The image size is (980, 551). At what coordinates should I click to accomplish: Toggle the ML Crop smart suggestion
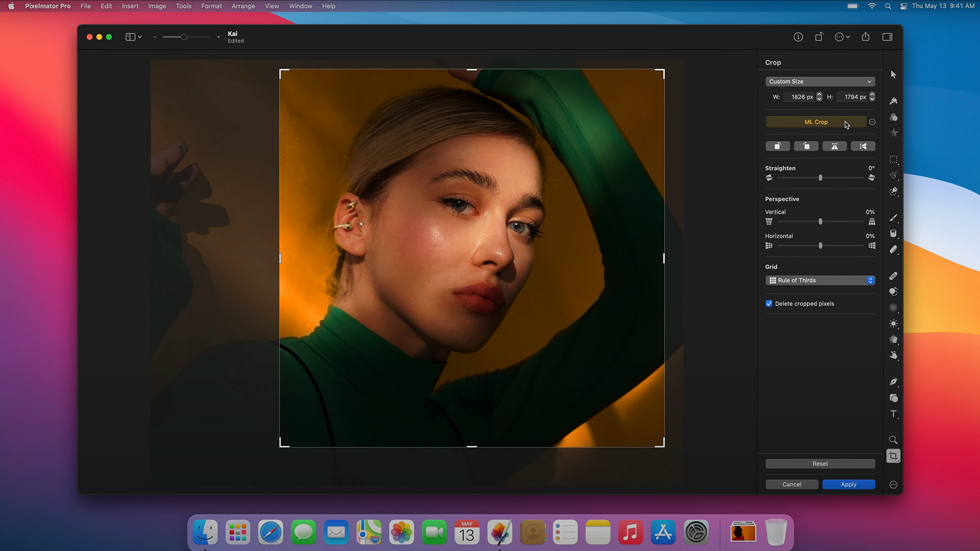[816, 122]
